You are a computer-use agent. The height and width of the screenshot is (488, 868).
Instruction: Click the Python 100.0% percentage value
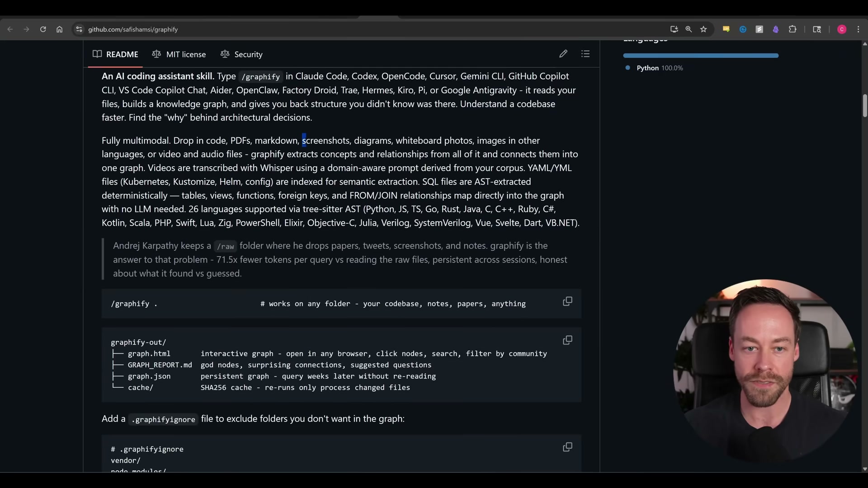click(x=672, y=68)
